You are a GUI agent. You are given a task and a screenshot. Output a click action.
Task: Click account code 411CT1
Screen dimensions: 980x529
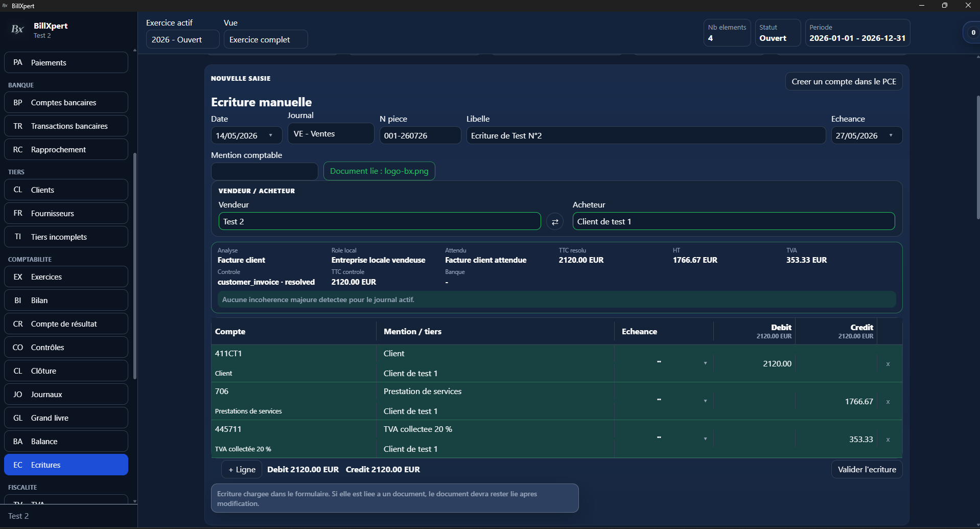click(228, 353)
